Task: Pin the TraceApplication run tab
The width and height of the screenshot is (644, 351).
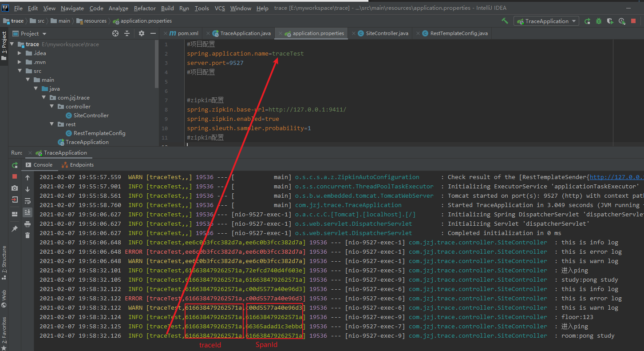Action: pyautogui.click(x=15, y=228)
